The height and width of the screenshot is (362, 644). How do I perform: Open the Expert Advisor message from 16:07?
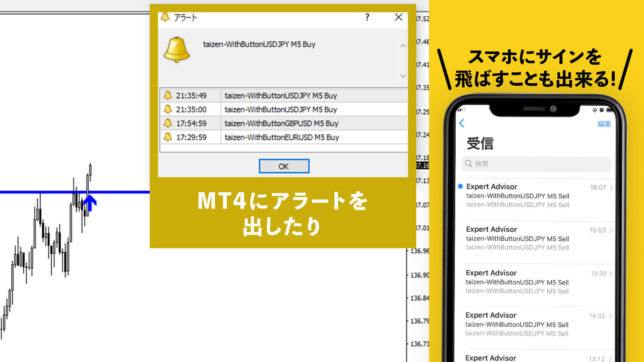[535, 196]
